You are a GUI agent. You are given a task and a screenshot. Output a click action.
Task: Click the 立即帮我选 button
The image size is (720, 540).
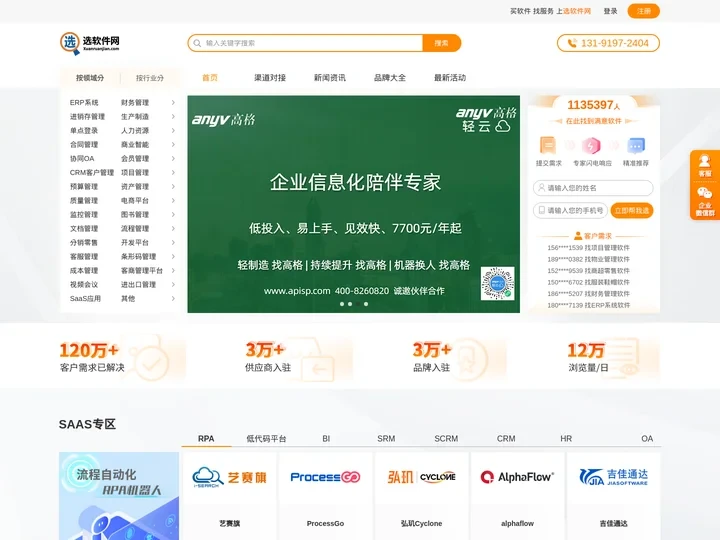632,210
